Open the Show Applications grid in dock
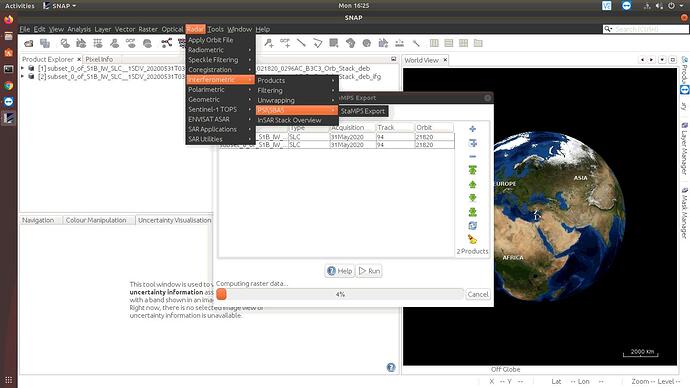This screenshot has height=388, width=690. coord(9,380)
